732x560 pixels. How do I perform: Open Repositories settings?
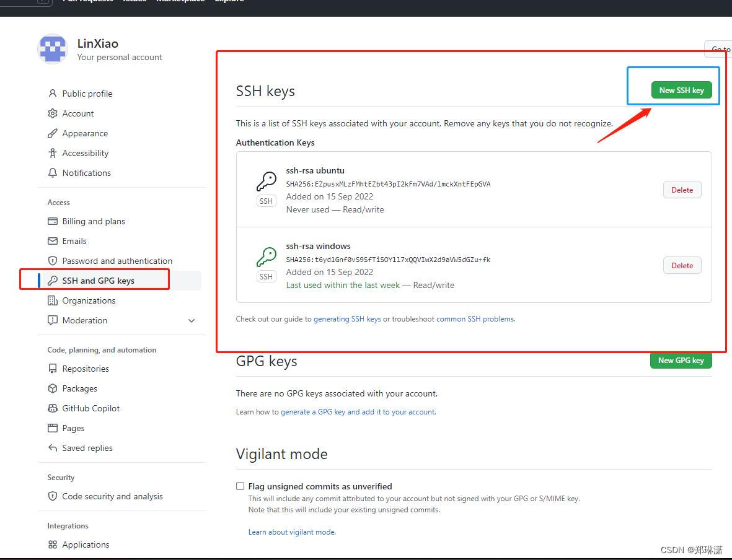point(86,369)
